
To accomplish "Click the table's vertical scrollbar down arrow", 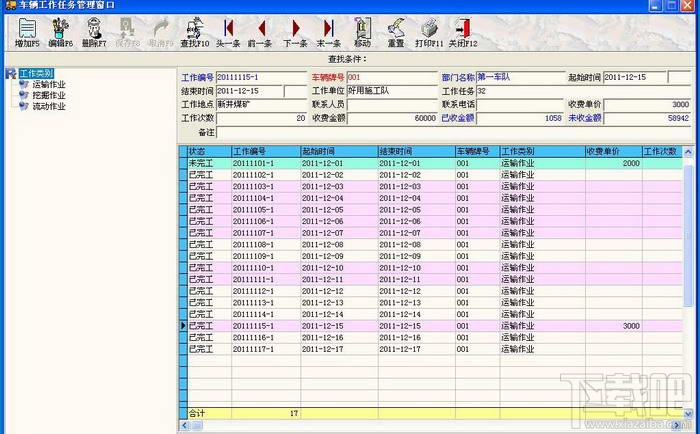I will pos(688,413).
